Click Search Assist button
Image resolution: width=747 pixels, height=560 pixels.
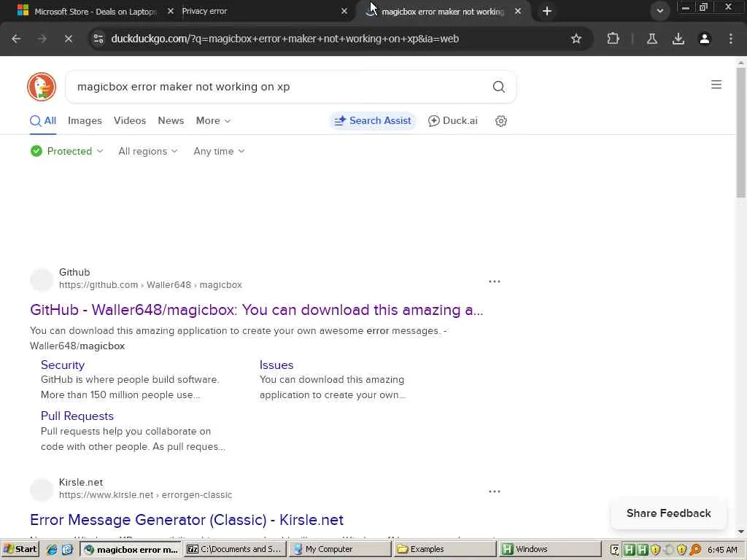tap(373, 121)
